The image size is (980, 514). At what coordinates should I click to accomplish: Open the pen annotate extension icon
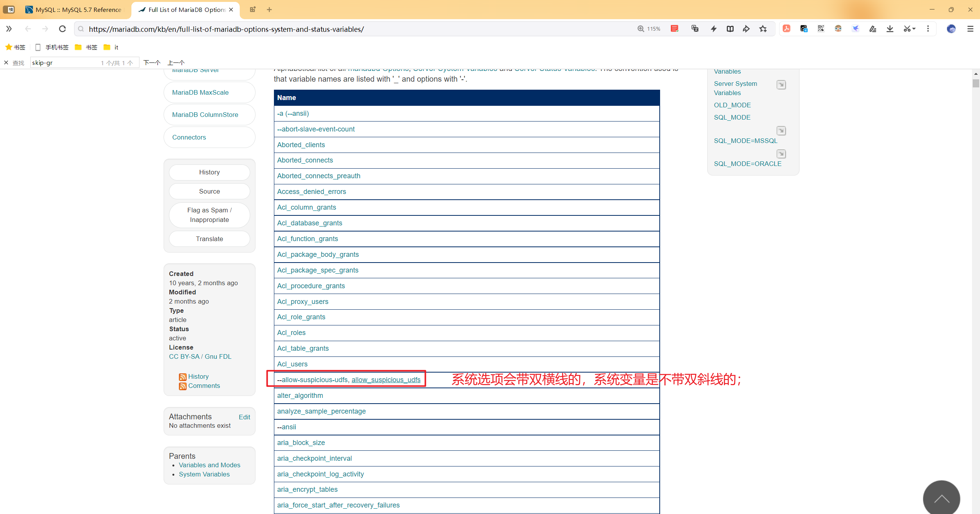[x=873, y=29]
